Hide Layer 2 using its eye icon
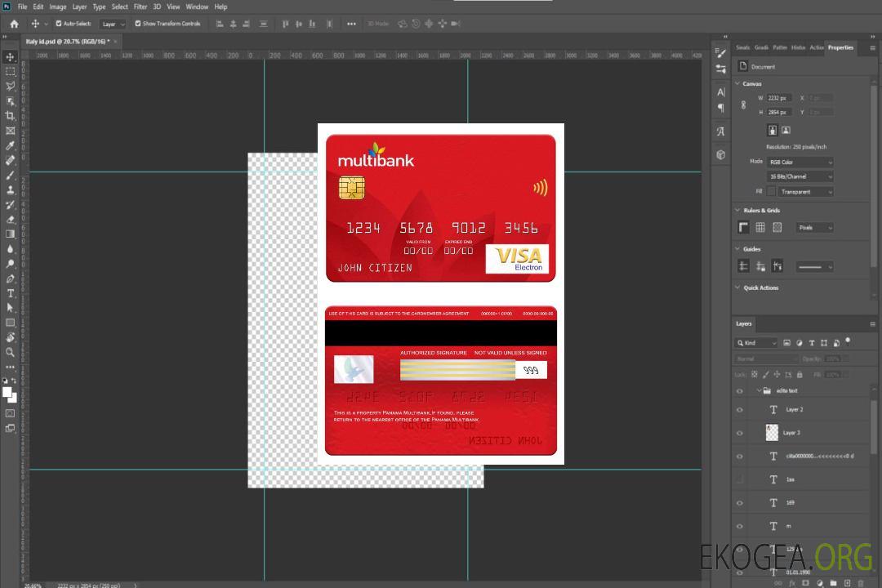The height and width of the screenshot is (588, 882). pyautogui.click(x=740, y=410)
